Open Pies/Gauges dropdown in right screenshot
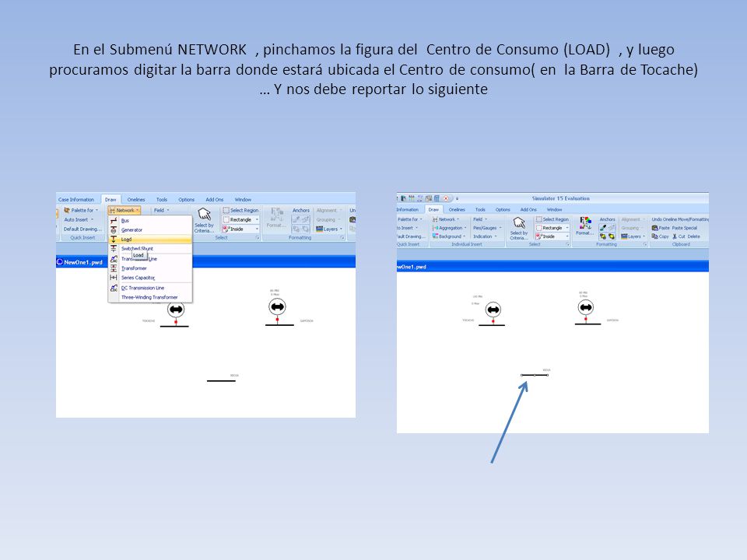Image resolution: width=747 pixels, height=560 pixels. pos(487,228)
